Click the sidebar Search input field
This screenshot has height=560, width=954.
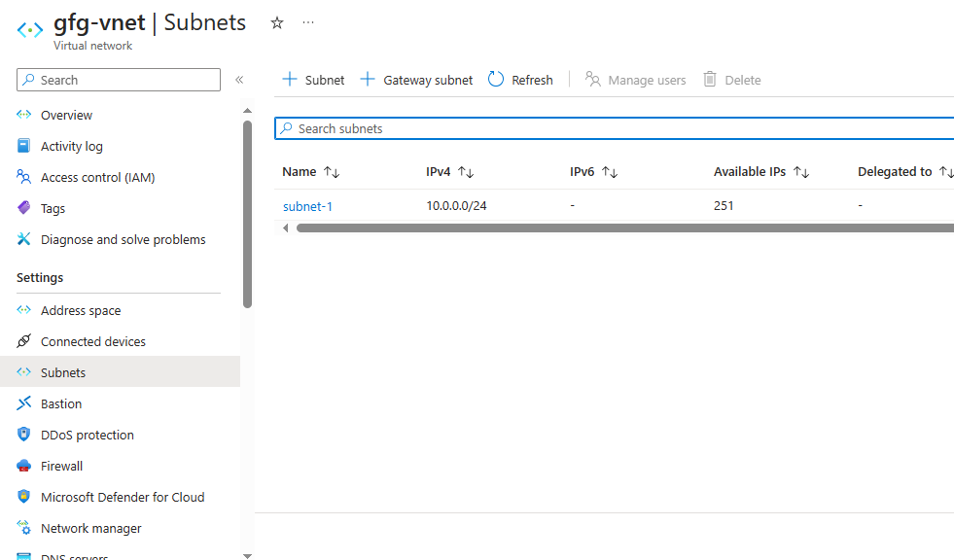[x=119, y=80]
